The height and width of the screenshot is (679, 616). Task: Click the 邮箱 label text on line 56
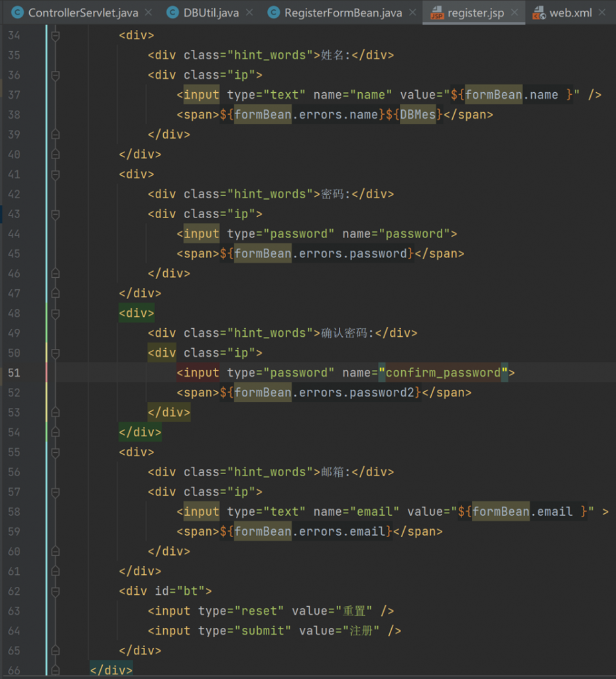(332, 472)
